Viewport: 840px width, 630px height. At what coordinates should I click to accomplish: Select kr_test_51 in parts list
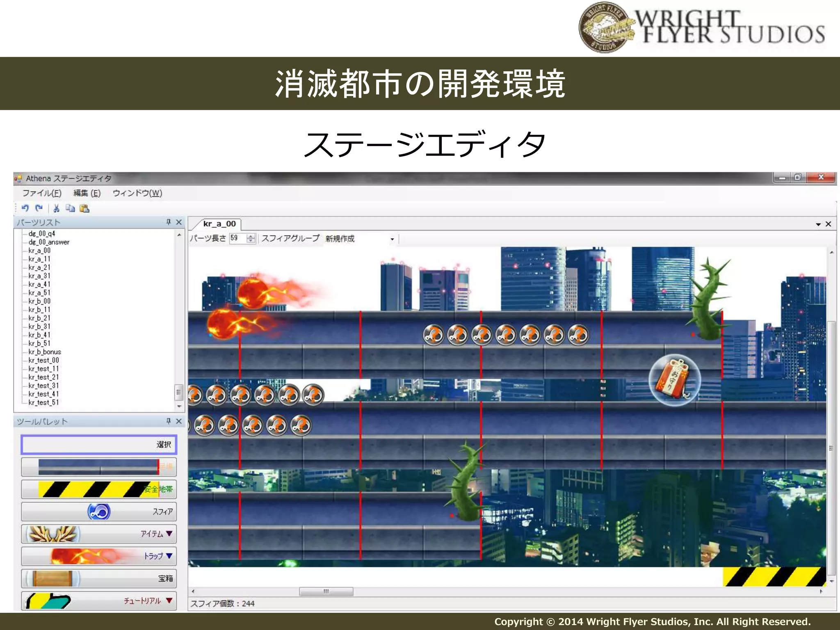point(43,402)
